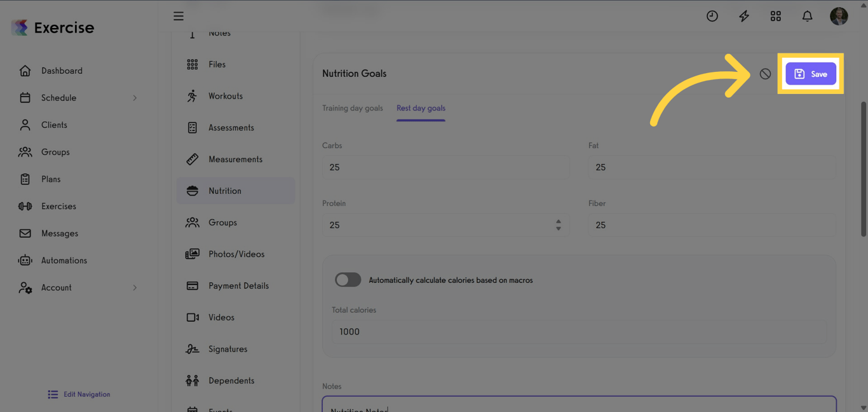Expand the Schedule menu chevron

pos(135,98)
